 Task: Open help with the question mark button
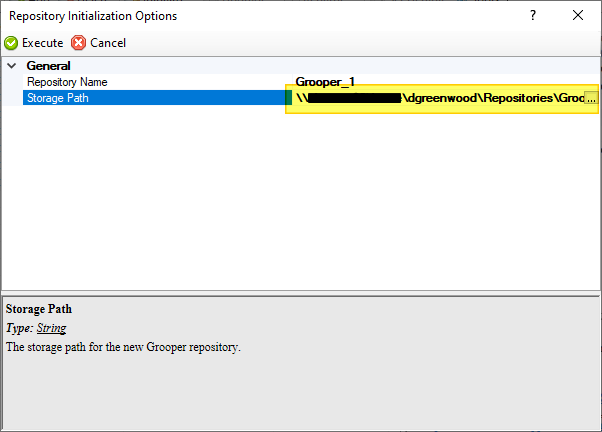(x=532, y=15)
